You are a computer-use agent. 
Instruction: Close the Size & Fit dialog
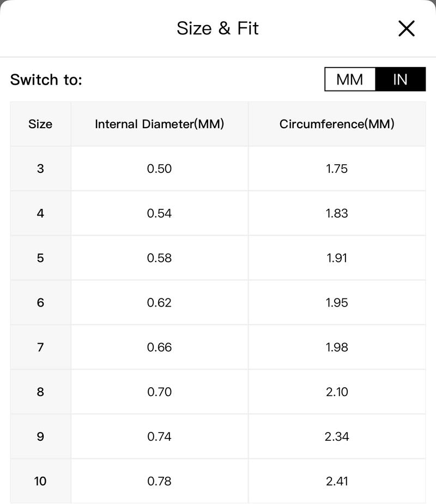(x=407, y=28)
